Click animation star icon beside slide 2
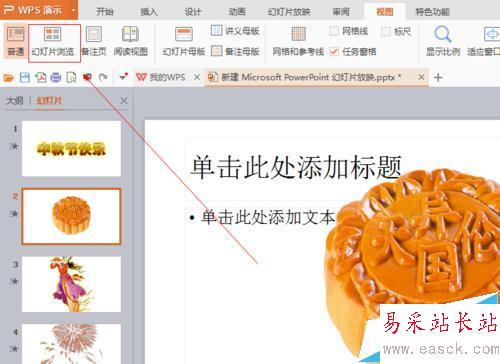The image size is (500, 364). [14, 213]
